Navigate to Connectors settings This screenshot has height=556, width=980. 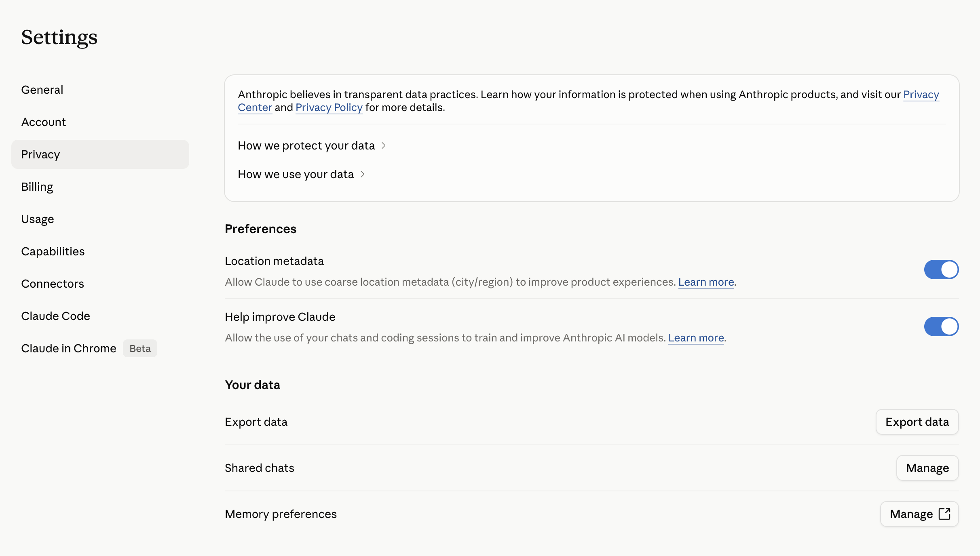click(x=52, y=283)
